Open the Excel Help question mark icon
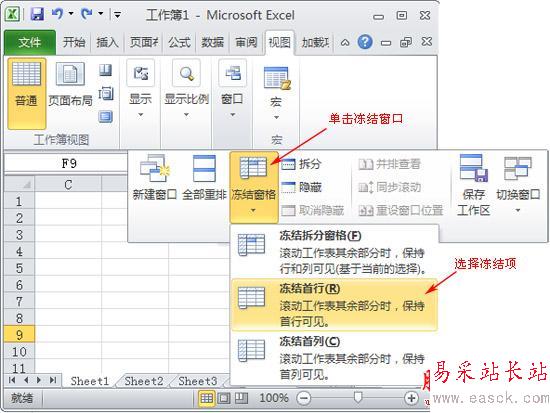Screen dimensions: 550x413 [365, 42]
